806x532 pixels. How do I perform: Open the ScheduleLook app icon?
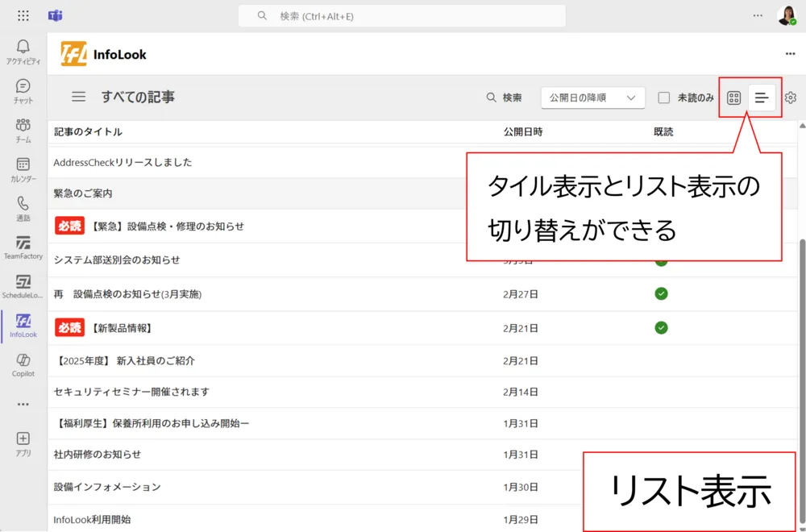point(23,286)
